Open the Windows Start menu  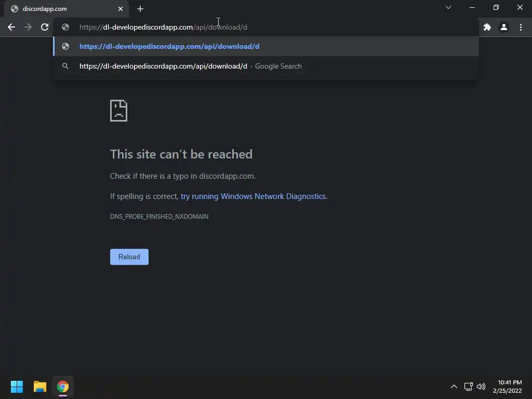[17, 387]
